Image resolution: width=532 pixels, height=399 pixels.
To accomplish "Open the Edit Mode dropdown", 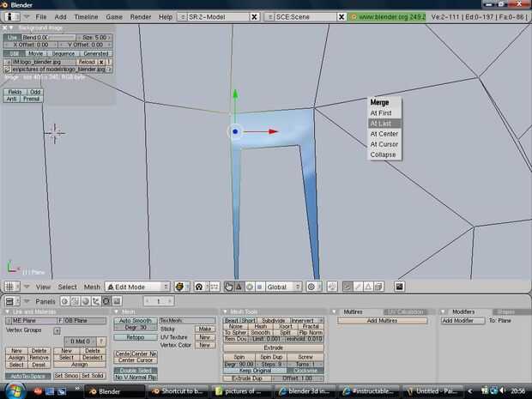I will point(137,287).
